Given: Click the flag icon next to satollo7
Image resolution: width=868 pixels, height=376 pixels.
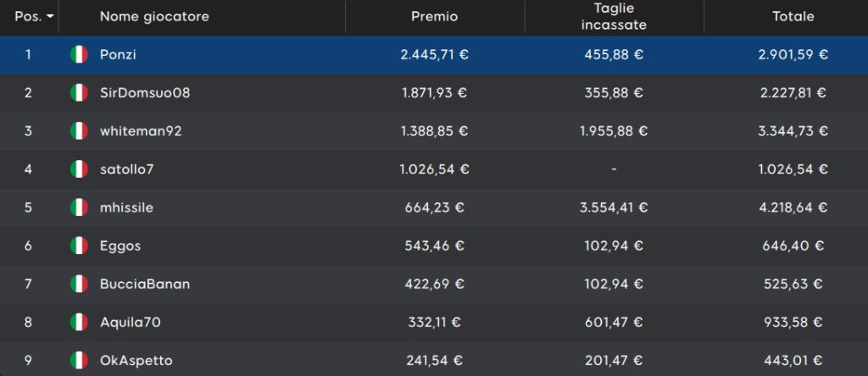Looking at the screenshot, I should (x=79, y=169).
